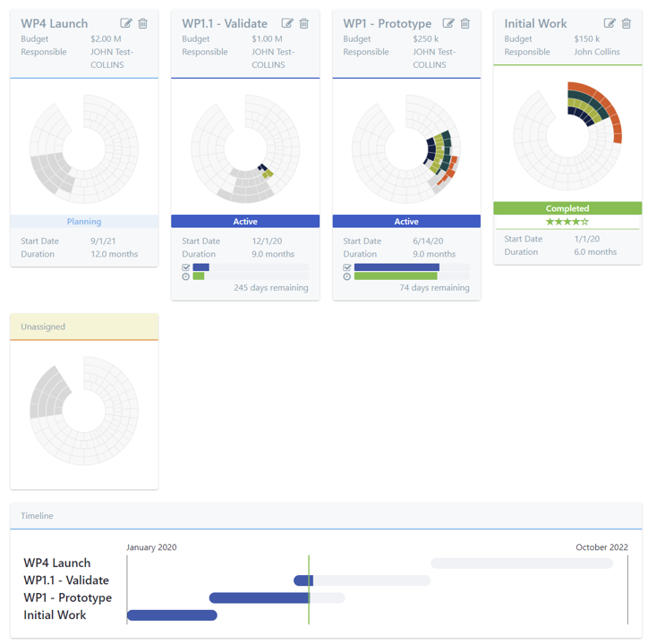This screenshot has height=644, width=648.
Task: Trash the WP1 - Prototype card
Action: point(465,23)
